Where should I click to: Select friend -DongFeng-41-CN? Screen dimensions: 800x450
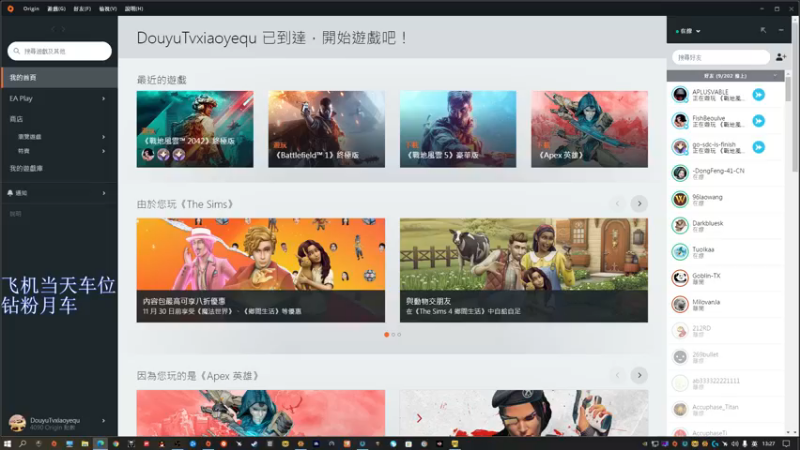tap(726, 173)
